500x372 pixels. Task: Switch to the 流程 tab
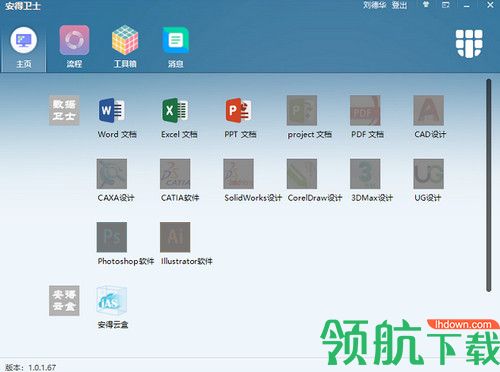pyautogui.click(x=74, y=48)
